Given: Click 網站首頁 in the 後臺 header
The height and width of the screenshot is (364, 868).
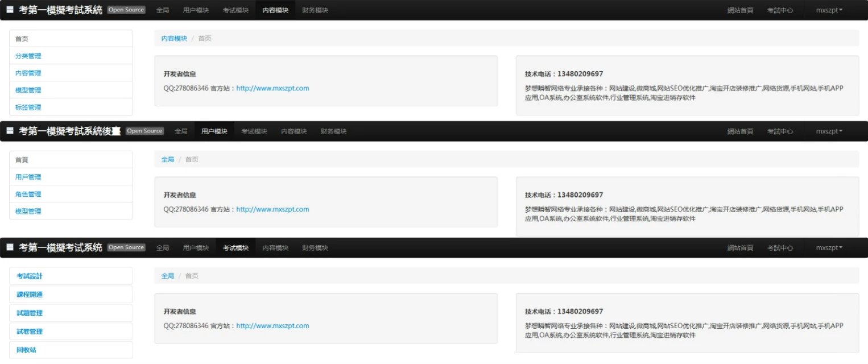Looking at the screenshot, I should click(740, 131).
